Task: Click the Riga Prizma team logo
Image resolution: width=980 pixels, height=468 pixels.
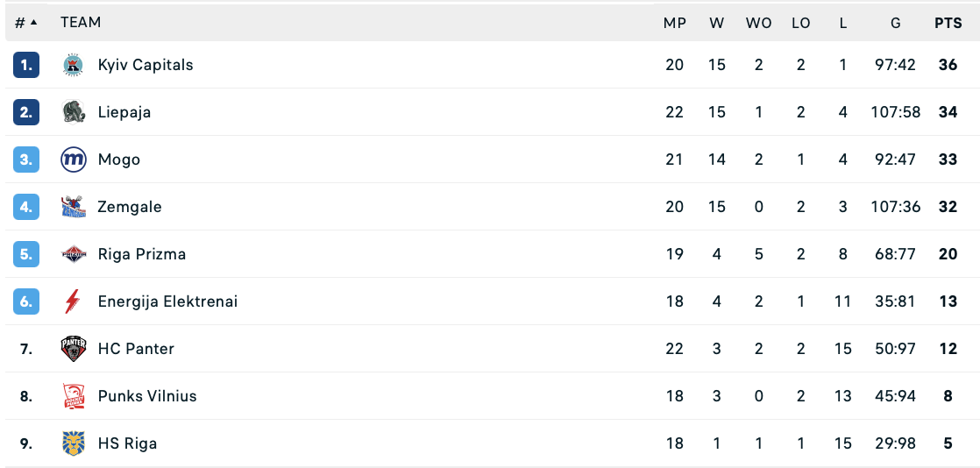Action: click(73, 254)
